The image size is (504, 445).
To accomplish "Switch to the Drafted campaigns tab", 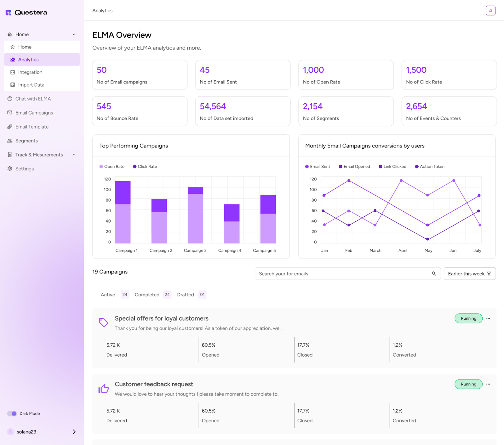I will click(x=186, y=295).
